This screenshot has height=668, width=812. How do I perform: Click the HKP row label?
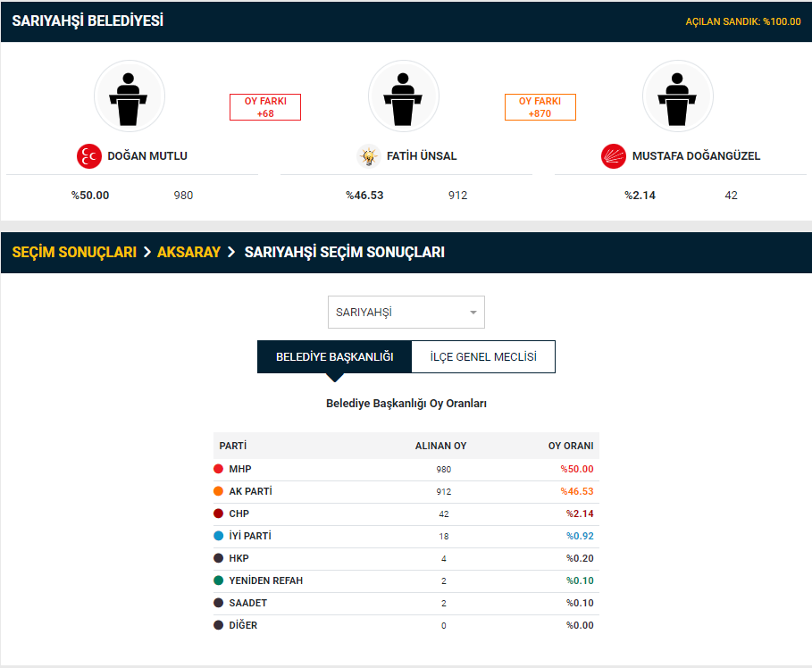(239, 558)
